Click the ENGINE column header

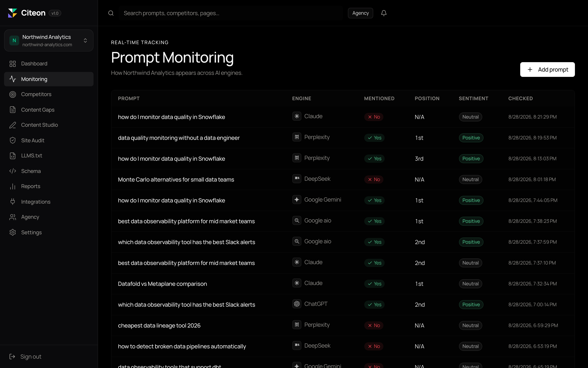302,99
